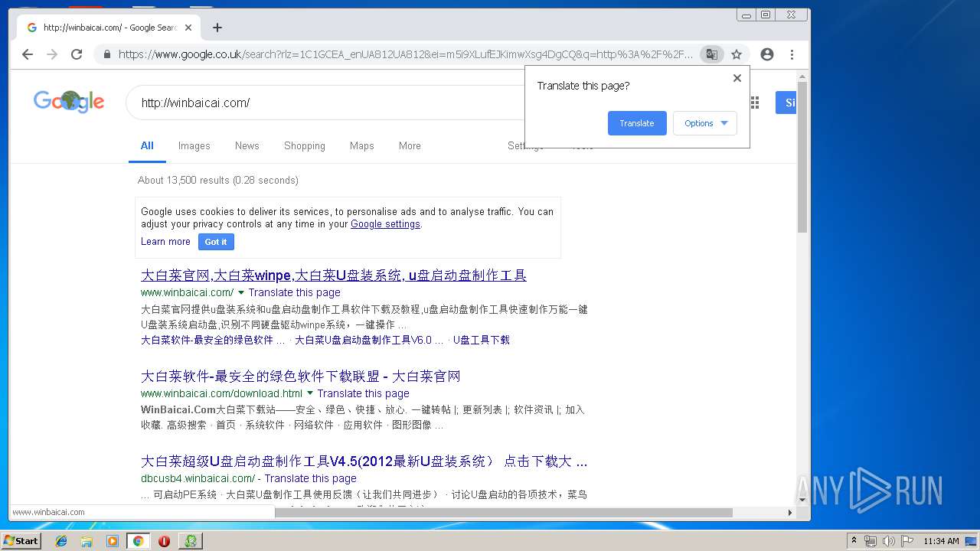
Task: Translate the dbcusb4.winbaicai.com result
Action: (x=310, y=478)
